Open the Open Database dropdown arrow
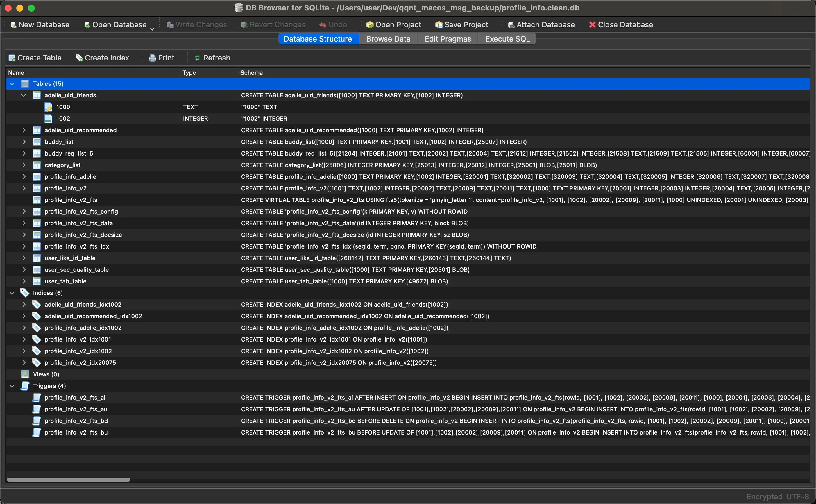816x504 pixels. (x=152, y=29)
